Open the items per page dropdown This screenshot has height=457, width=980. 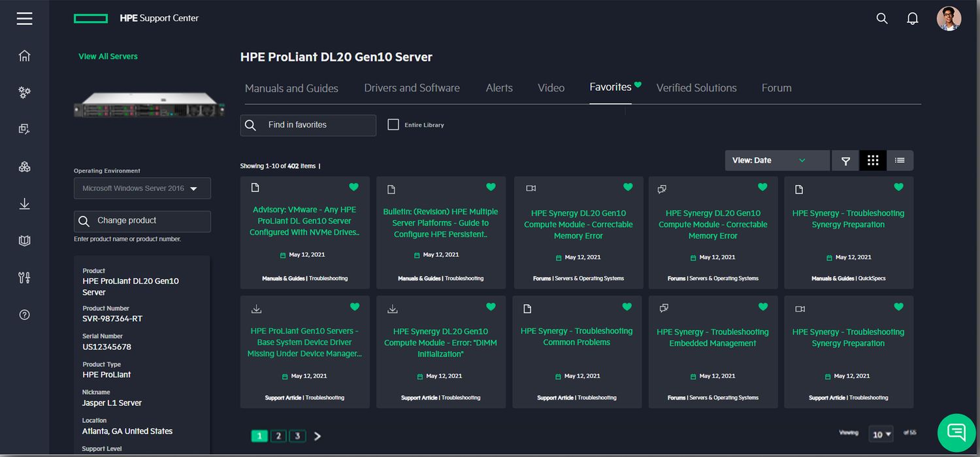pos(882,434)
